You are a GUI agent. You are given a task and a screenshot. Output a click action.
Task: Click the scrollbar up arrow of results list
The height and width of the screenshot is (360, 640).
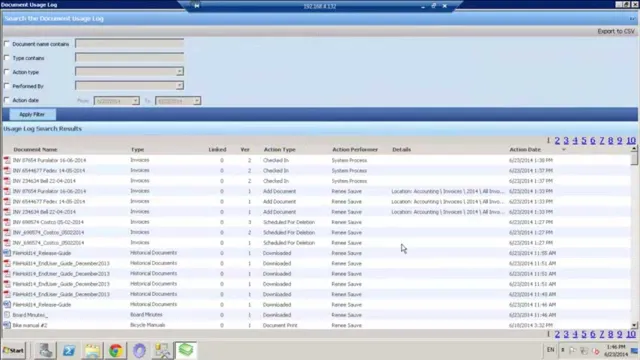[x=634, y=149]
